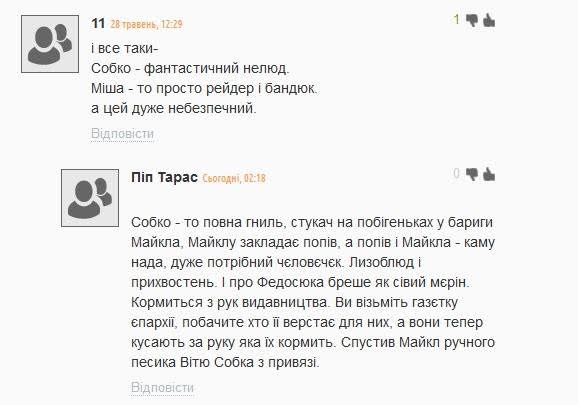The height and width of the screenshot is (405, 578).
Task: Click the line 'і все таки-' in first comment
Action: coord(125,49)
